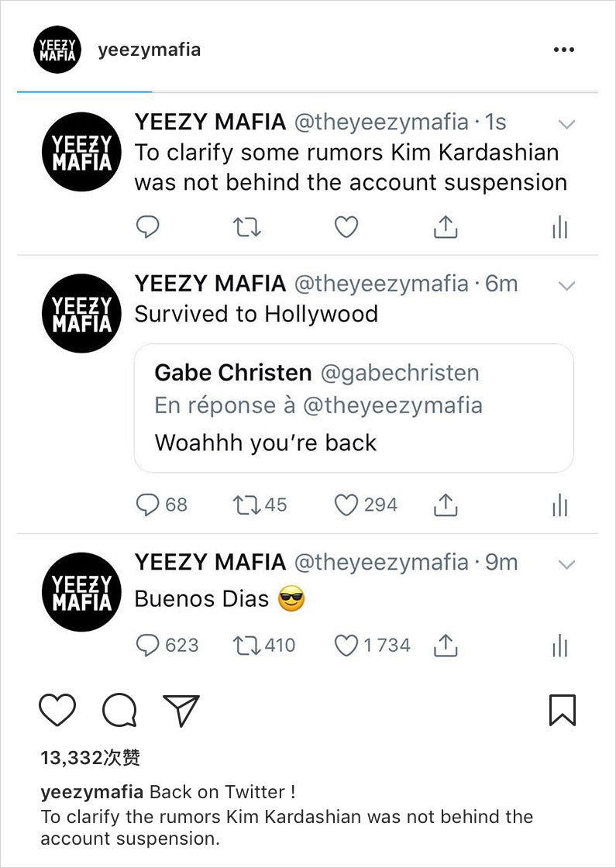The height and width of the screenshot is (868, 616).
Task: View the 13,332 likes list
Action: coord(91,757)
